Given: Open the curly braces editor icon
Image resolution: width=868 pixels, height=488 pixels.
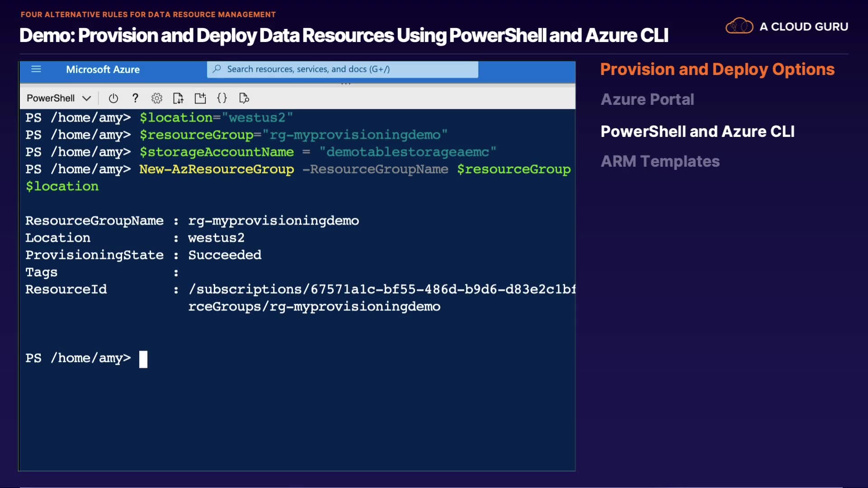Looking at the screenshot, I should click(x=222, y=98).
